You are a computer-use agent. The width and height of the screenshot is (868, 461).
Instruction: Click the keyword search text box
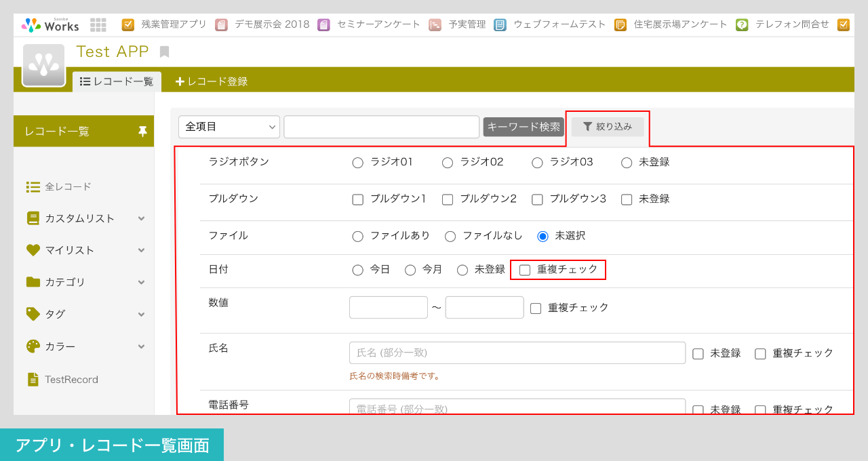click(x=382, y=127)
